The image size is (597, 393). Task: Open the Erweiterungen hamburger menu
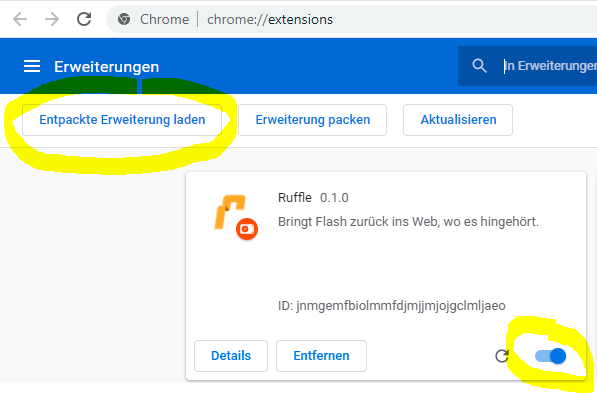pos(32,66)
